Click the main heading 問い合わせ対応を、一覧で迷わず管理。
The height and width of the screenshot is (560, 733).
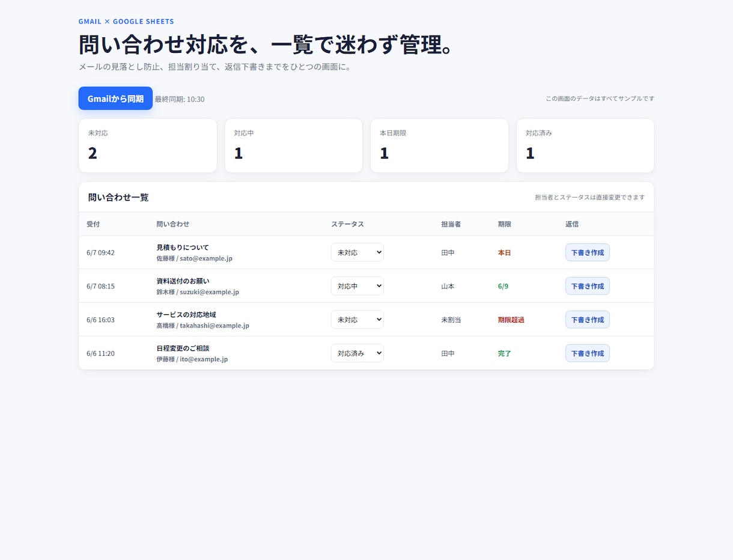coord(266,45)
